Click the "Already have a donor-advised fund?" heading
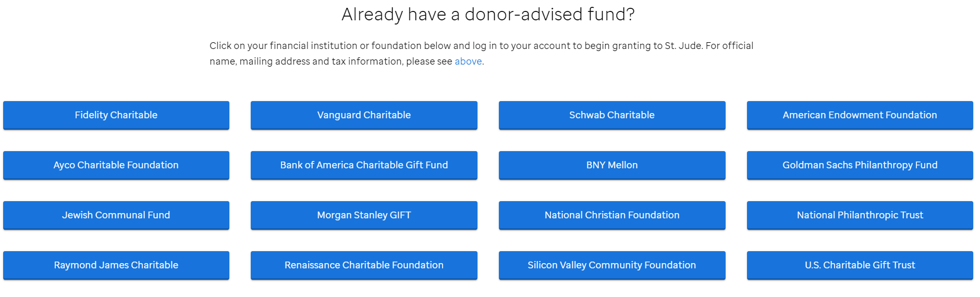The height and width of the screenshot is (297, 980). [x=488, y=15]
